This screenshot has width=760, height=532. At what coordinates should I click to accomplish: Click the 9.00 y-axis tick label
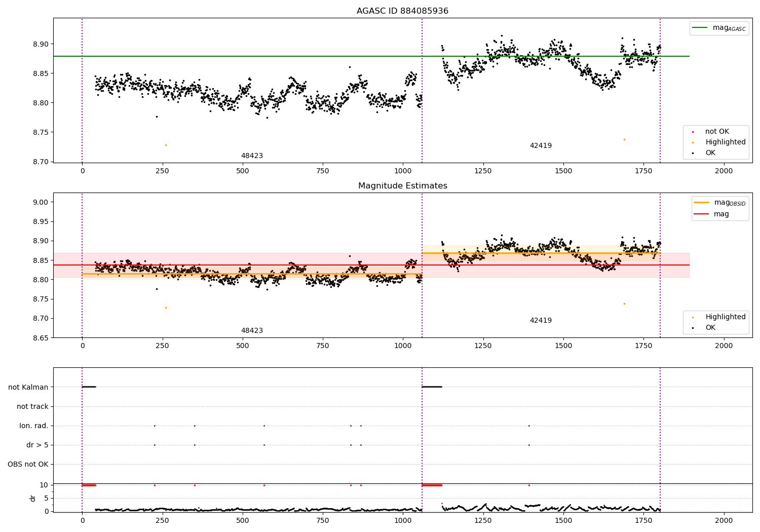(41, 202)
